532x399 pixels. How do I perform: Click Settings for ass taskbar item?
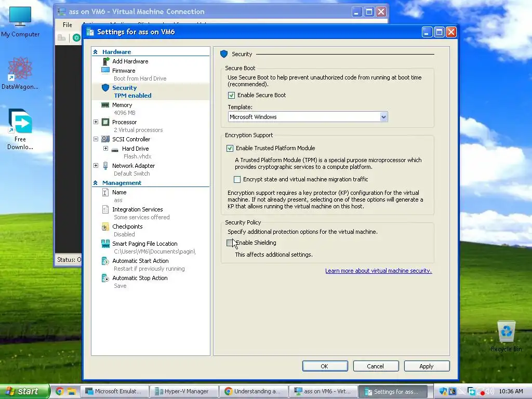(x=394, y=391)
